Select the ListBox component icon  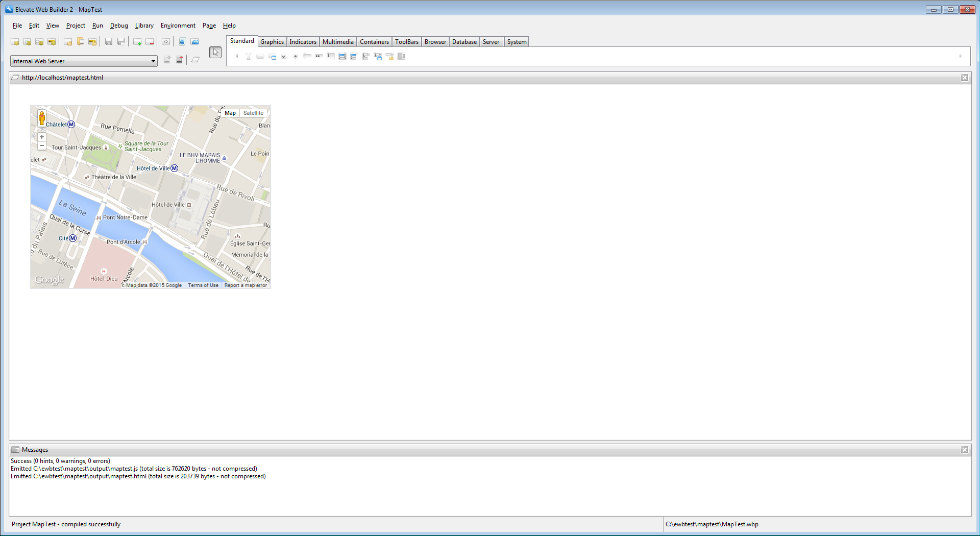342,57
